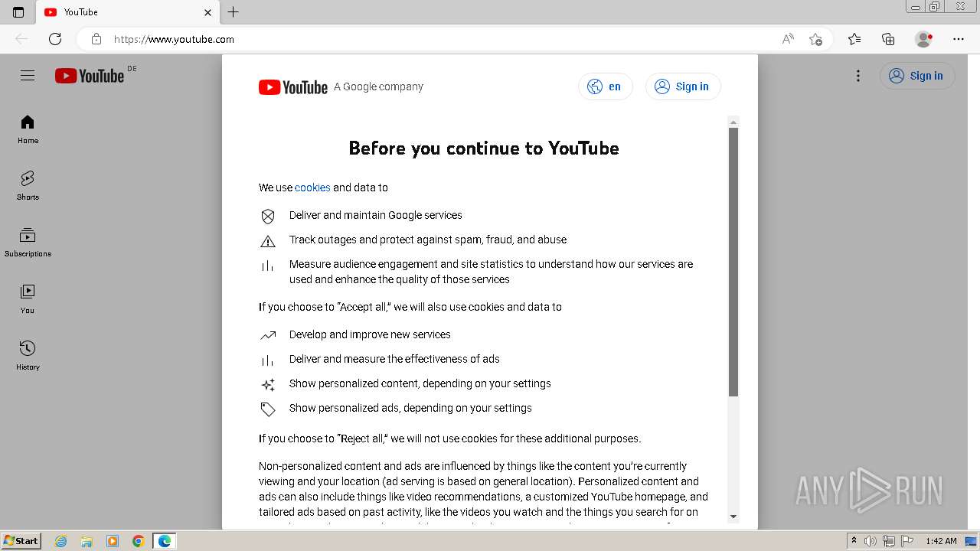Screen dimensions: 980x551
Task: Go to Home in YouTube sidebar
Action: 28,129
